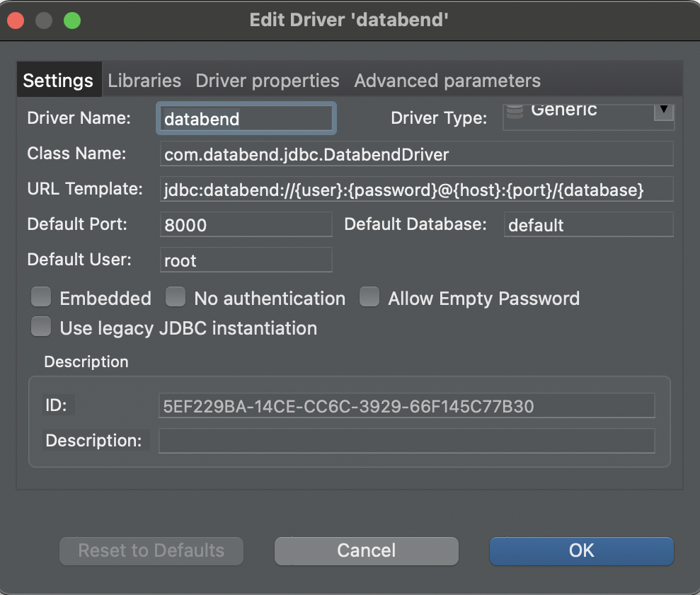Enable the Embedded checkbox

[42, 298]
